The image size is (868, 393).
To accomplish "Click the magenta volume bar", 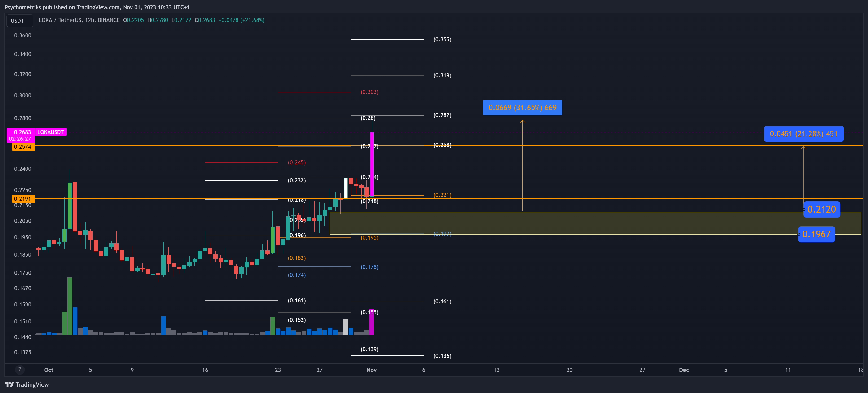I will pyautogui.click(x=372, y=322).
